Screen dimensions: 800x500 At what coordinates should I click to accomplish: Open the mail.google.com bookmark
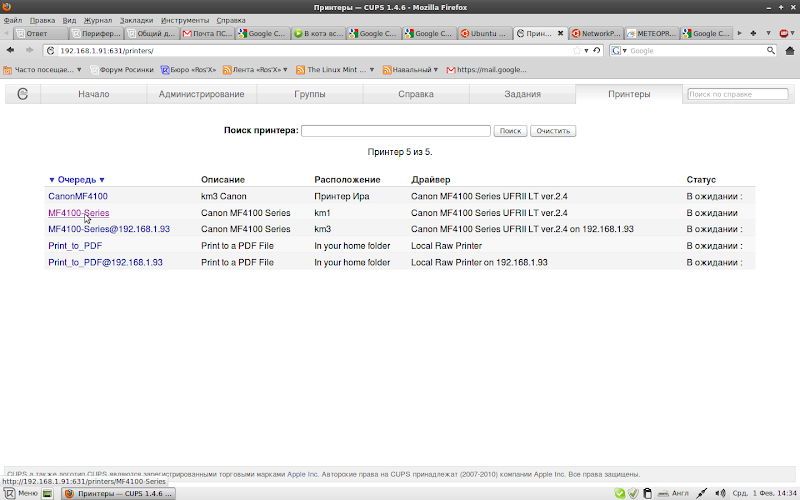pos(486,70)
